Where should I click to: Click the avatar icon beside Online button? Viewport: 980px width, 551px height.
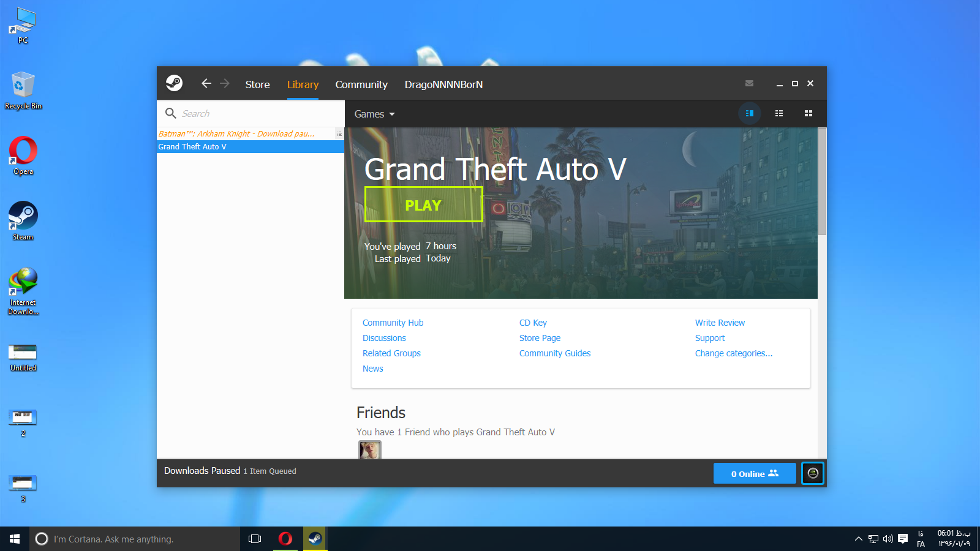click(x=813, y=473)
